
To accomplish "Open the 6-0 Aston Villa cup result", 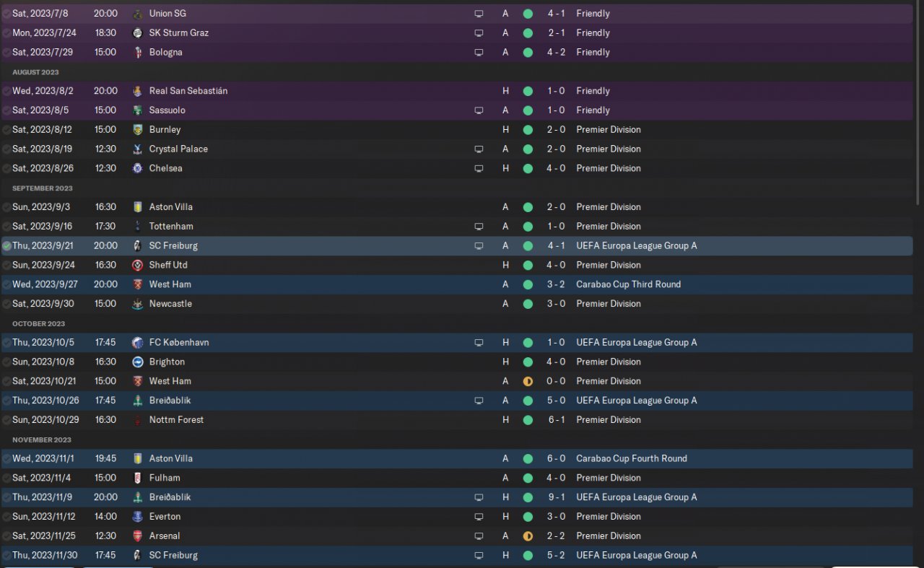I will point(556,459).
